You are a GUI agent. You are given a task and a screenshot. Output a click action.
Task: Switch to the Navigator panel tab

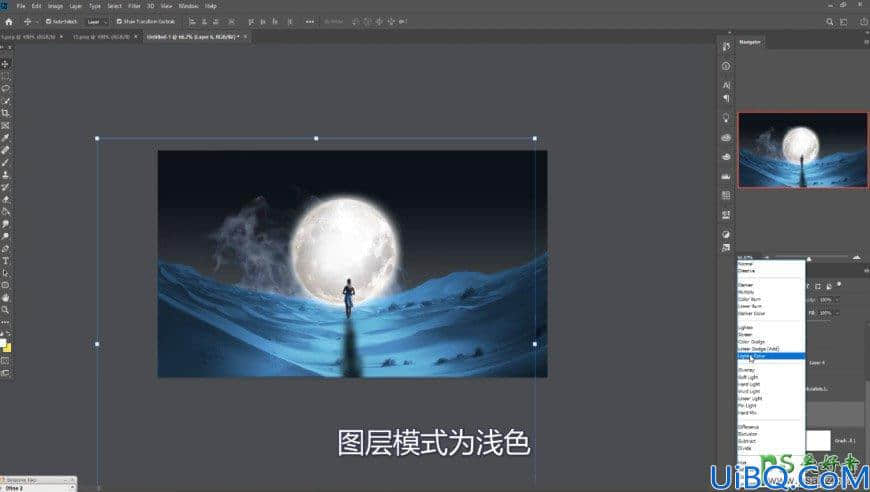(x=750, y=42)
